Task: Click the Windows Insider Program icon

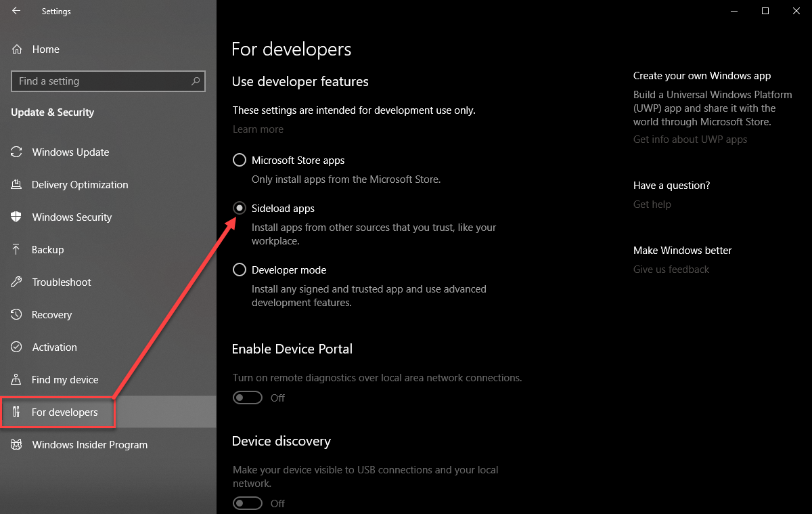Action: coord(16,444)
